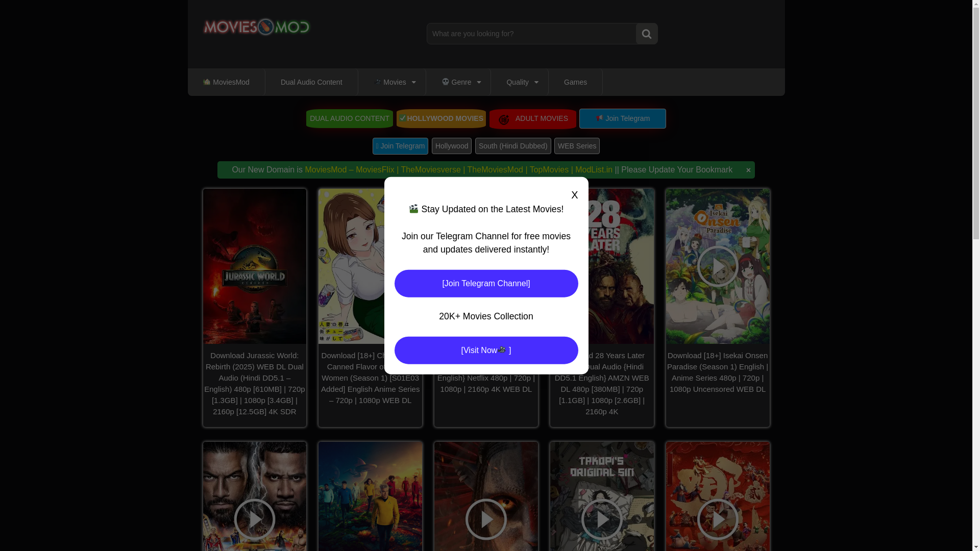Dismiss the new domain notice banner
This screenshot has height=551, width=980.
pyautogui.click(x=748, y=170)
